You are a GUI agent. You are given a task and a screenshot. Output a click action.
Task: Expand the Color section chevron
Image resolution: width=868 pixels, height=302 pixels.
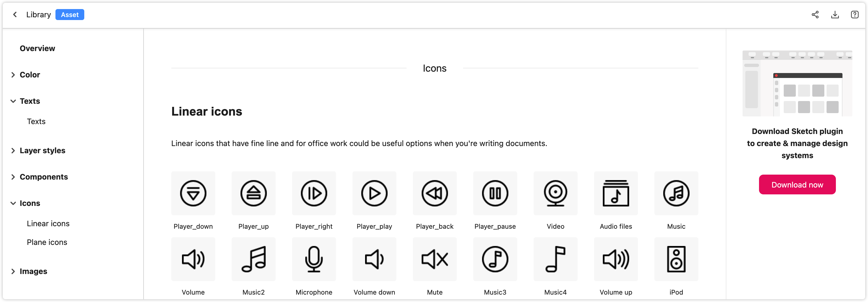click(13, 75)
